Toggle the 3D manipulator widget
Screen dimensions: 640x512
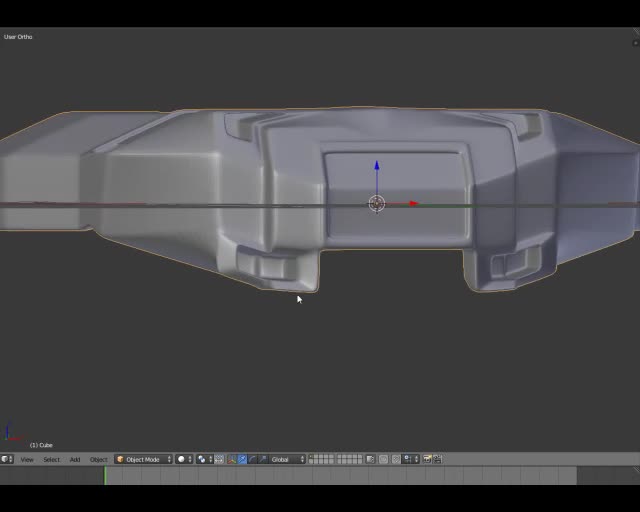click(232, 459)
